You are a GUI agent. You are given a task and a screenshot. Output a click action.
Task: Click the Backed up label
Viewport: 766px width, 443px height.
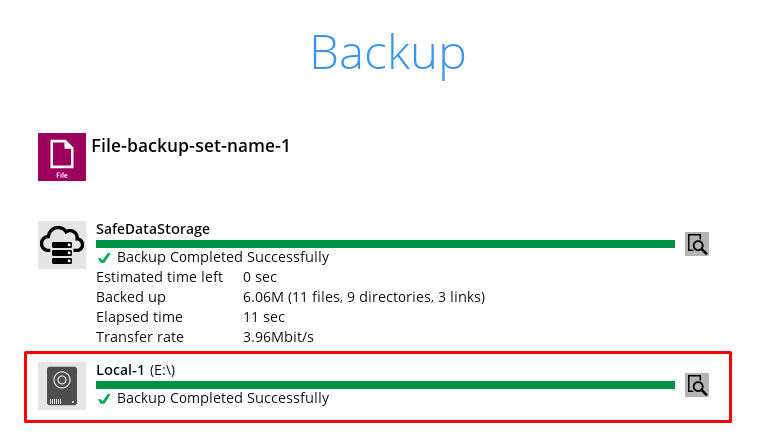coord(130,297)
